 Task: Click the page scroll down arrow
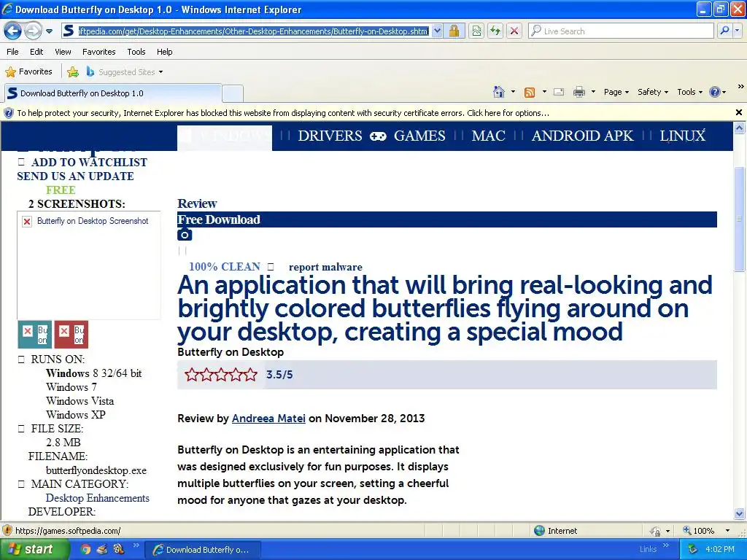[x=739, y=514]
